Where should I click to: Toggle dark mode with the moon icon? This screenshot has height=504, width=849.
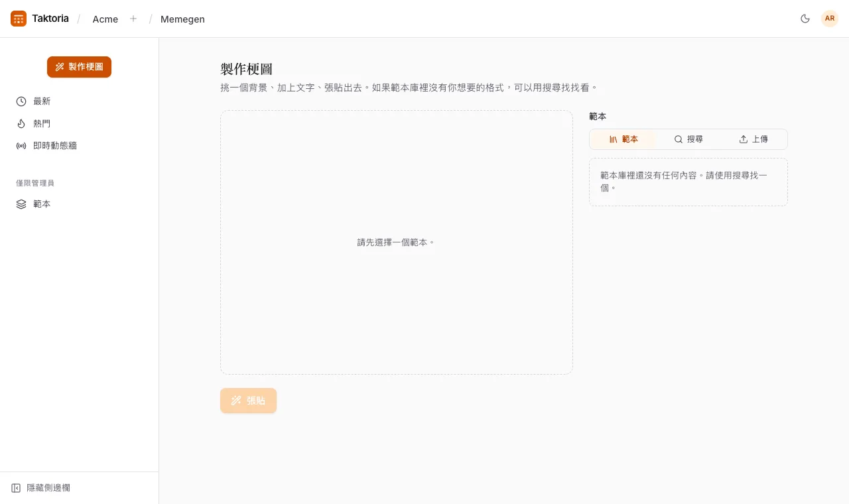tap(805, 19)
